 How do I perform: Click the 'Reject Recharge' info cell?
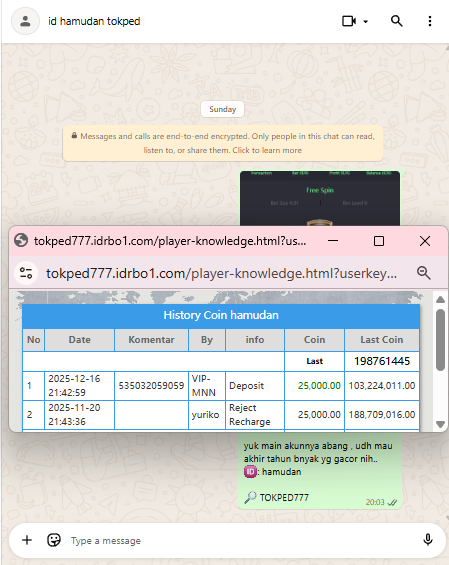[x=255, y=415]
